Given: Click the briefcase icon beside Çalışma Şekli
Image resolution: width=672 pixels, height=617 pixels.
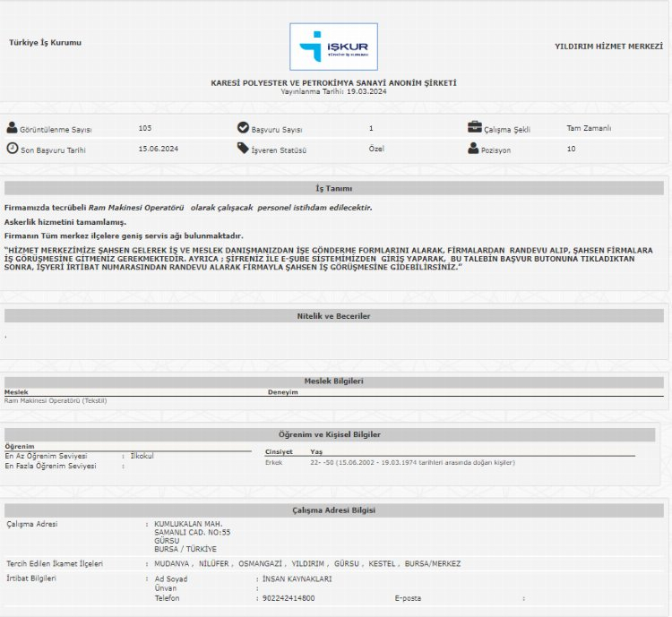Looking at the screenshot, I should click(x=474, y=127).
